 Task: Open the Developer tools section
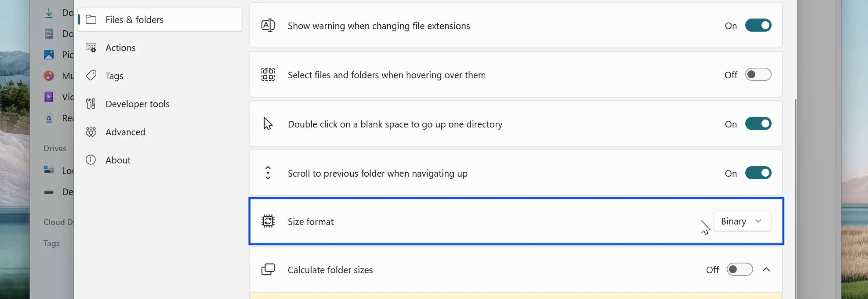pyautogui.click(x=137, y=104)
